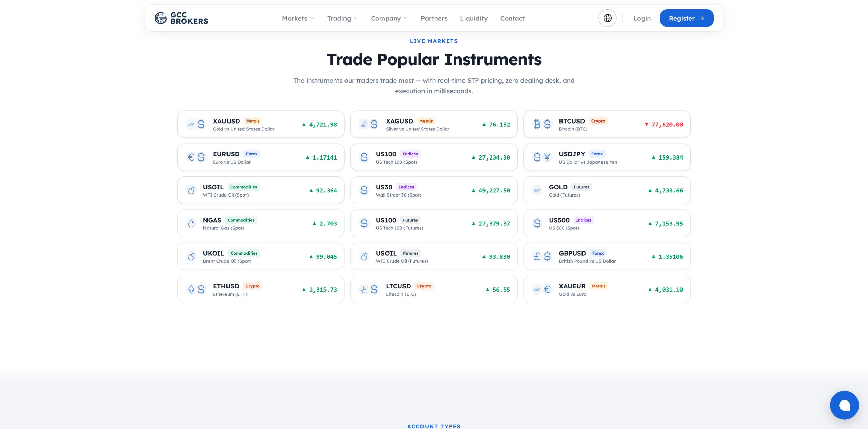Open the live chat bubble

(844, 405)
